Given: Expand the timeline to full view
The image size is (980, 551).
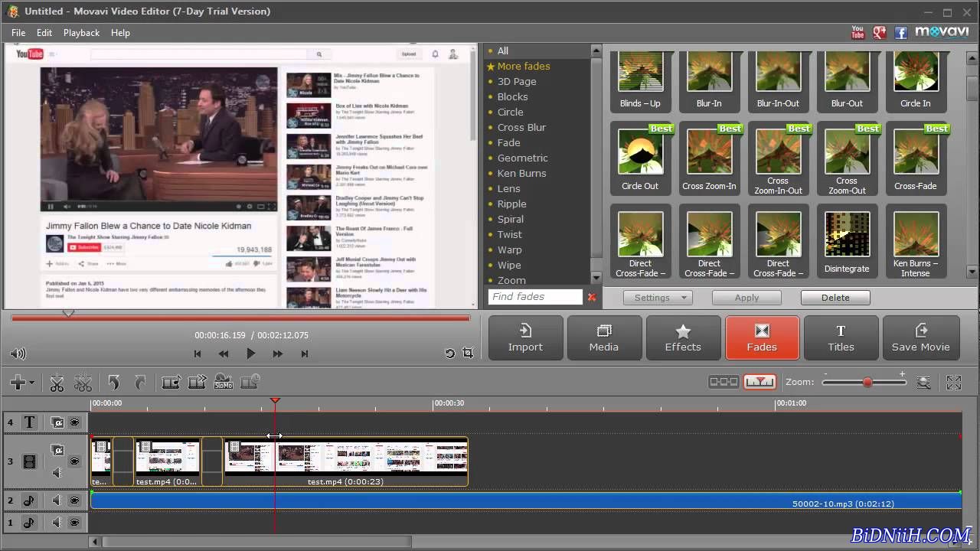Looking at the screenshot, I should click(954, 383).
